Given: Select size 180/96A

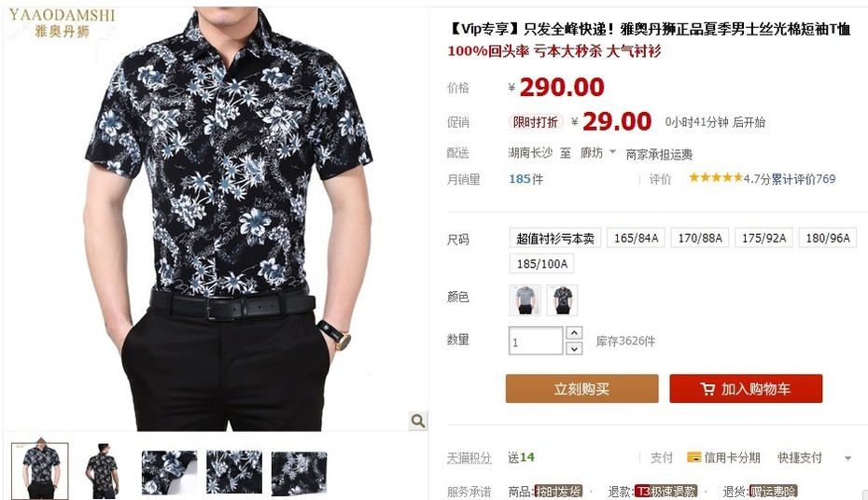Looking at the screenshot, I should point(828,238).
